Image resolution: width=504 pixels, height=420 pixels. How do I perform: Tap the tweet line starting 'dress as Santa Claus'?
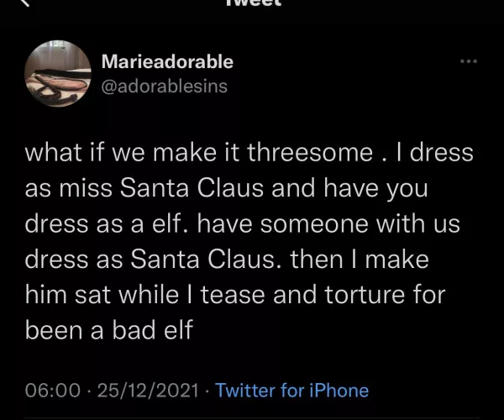[x=227, y=260]
